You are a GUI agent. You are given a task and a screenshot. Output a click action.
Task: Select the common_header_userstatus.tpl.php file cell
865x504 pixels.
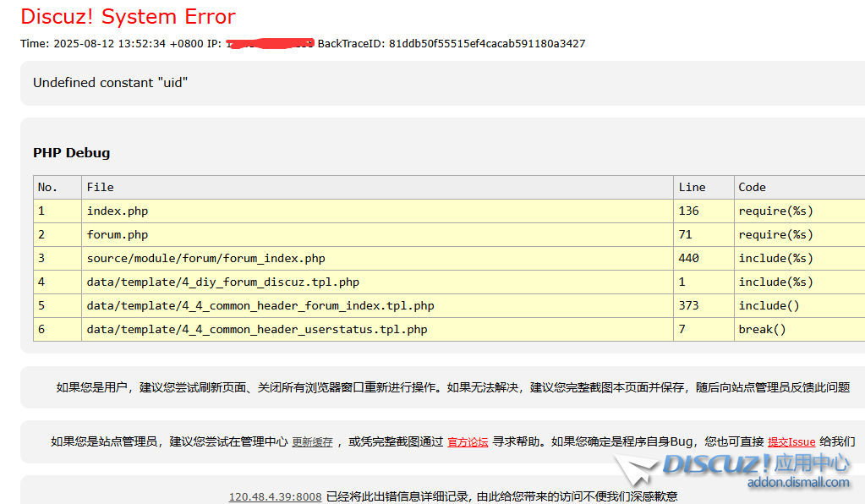(256, 329)
